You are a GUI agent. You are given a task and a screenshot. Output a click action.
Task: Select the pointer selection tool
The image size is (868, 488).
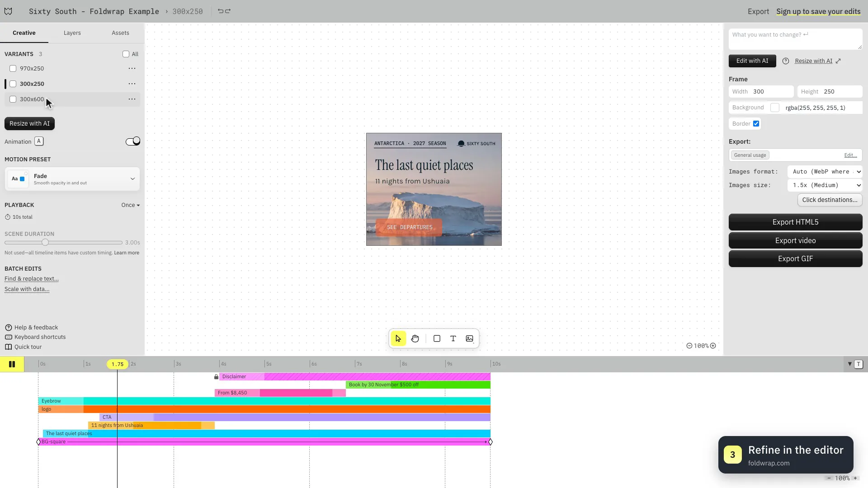[x=398, y=338]
